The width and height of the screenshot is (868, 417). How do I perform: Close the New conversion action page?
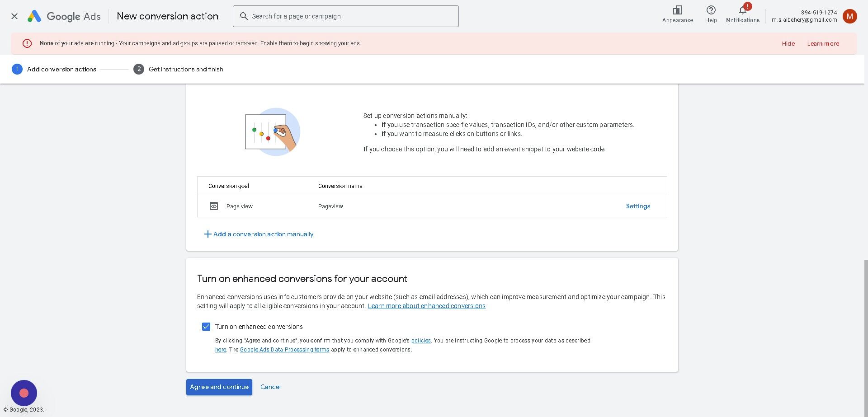click(x=14, y=16)
